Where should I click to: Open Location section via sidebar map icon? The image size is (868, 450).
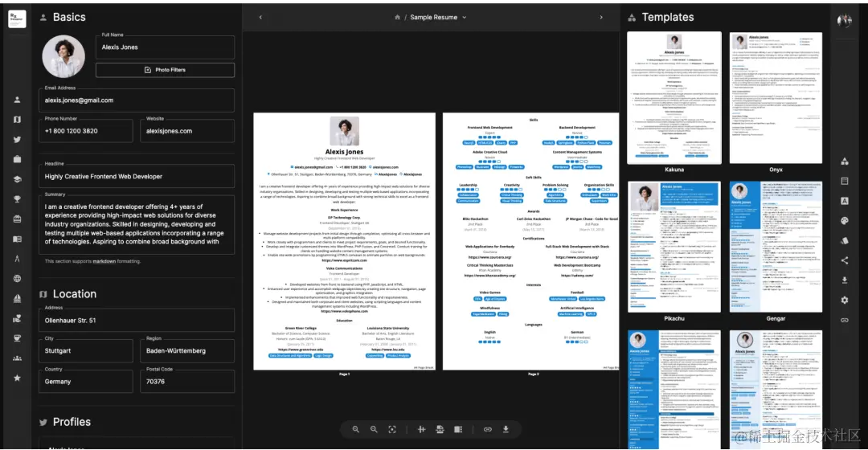[x=17, y=120]
